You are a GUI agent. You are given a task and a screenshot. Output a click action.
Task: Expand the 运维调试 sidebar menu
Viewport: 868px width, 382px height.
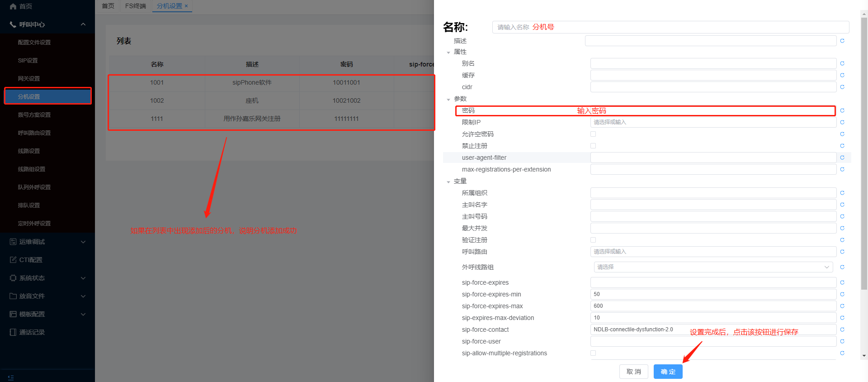(47, 242)
